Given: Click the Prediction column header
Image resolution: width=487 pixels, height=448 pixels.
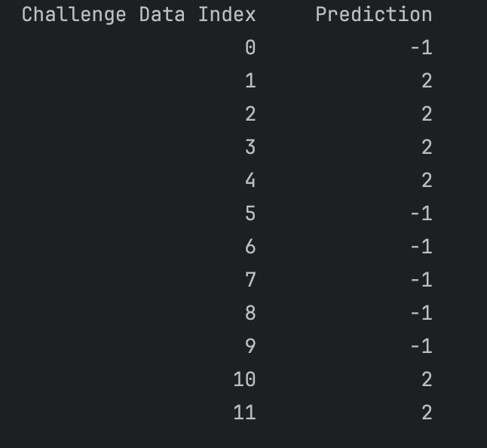Looking at the screenshot, I should pyautogui.click(x=373, y=14).
